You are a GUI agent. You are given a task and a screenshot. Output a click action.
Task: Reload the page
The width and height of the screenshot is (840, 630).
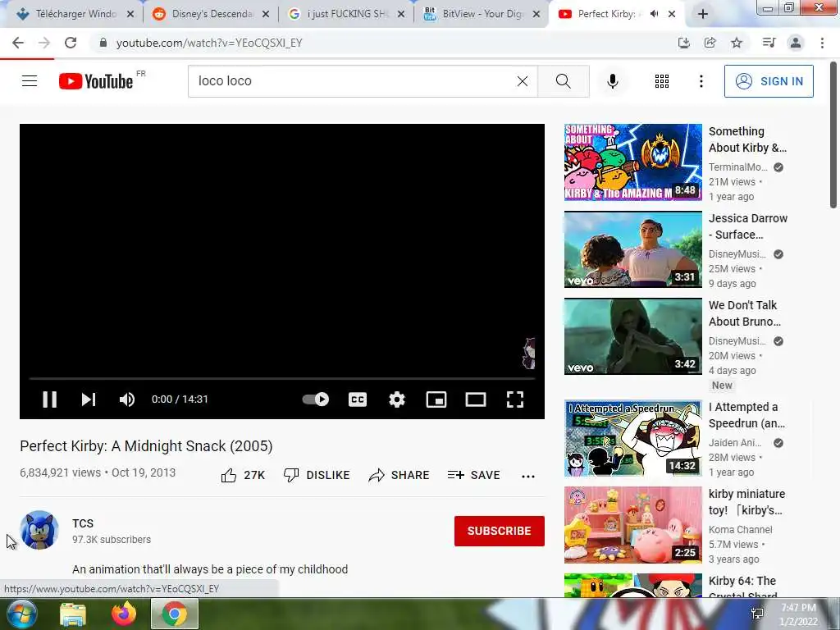[x=71, y=43]
